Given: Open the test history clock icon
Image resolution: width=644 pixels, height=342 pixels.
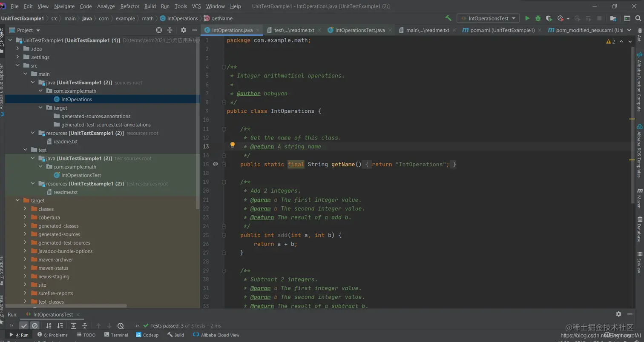Looking at the screenshot, I should (121, 326).
